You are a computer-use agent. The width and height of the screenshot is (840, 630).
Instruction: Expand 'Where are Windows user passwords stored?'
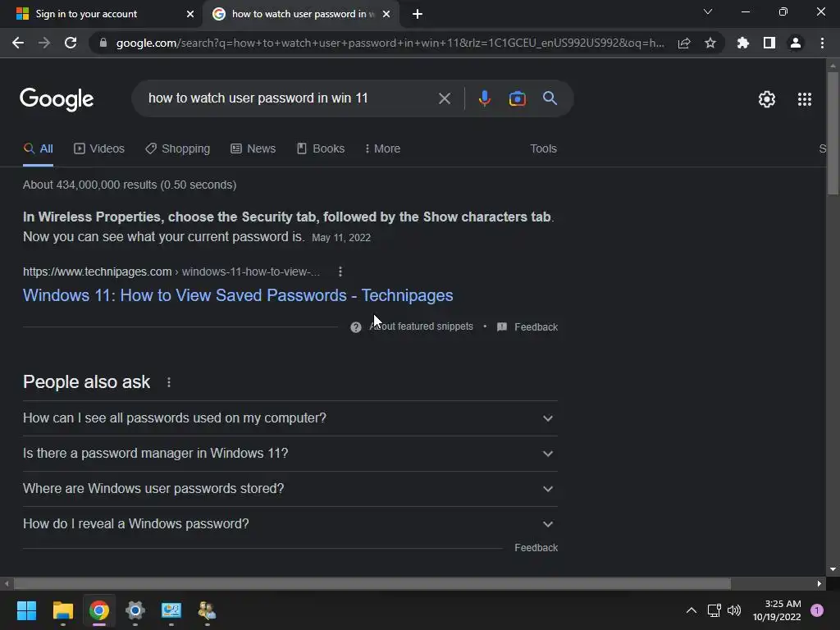(x=290, y=489)
